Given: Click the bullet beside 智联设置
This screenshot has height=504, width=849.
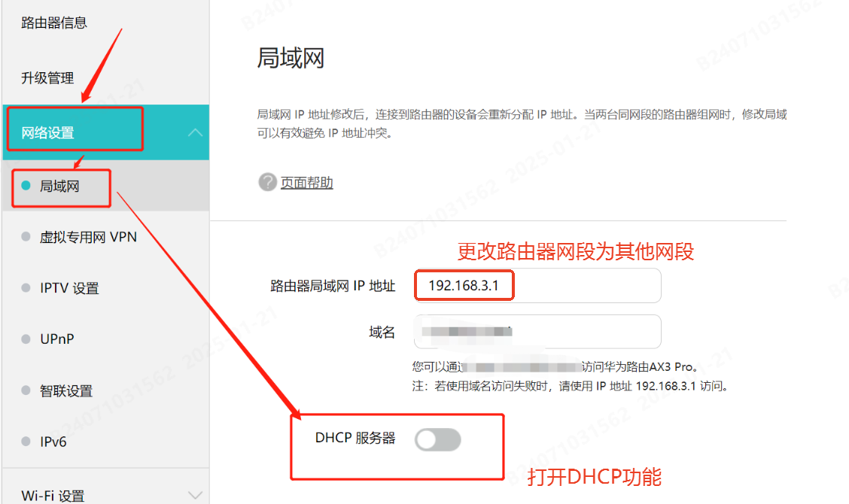Looking at the screenshot, I should click(x=26, y=390).
